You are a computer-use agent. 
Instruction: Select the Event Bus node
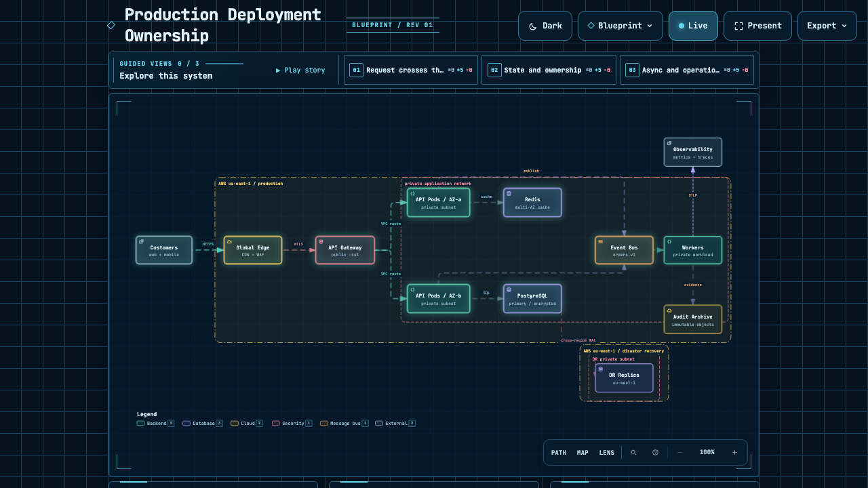pos(624,250)
